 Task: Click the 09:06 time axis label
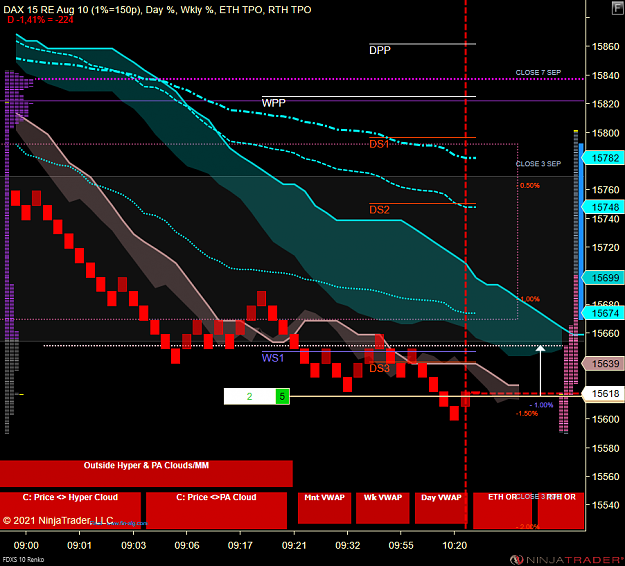[x=187, y=546]
